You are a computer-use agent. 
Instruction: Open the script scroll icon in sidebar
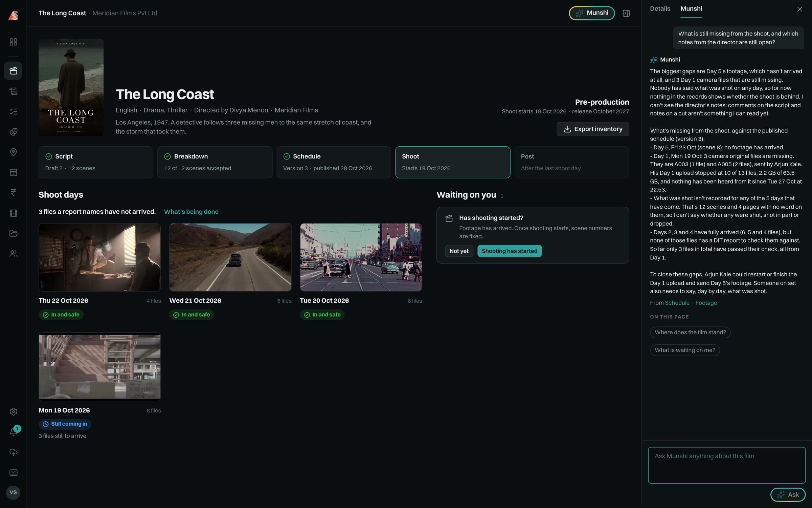(13, 91)
